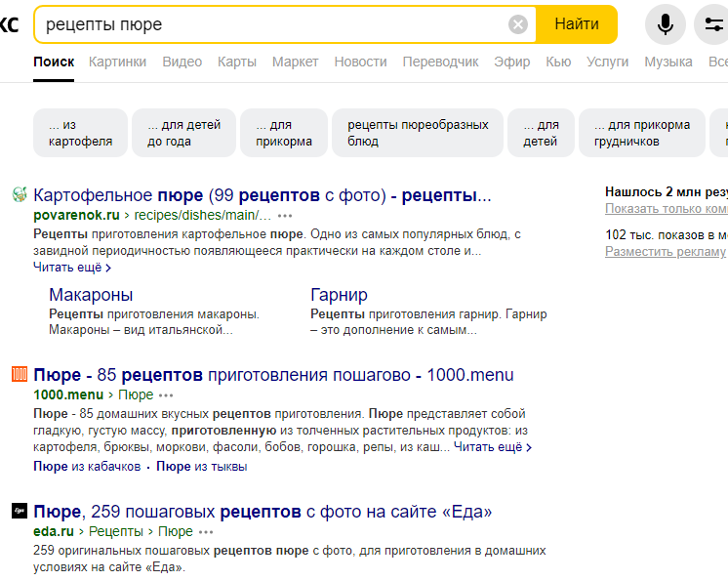The image size is (728, 581).
Task: Click the 1000.menu domain link
Action: pos(68,394)
